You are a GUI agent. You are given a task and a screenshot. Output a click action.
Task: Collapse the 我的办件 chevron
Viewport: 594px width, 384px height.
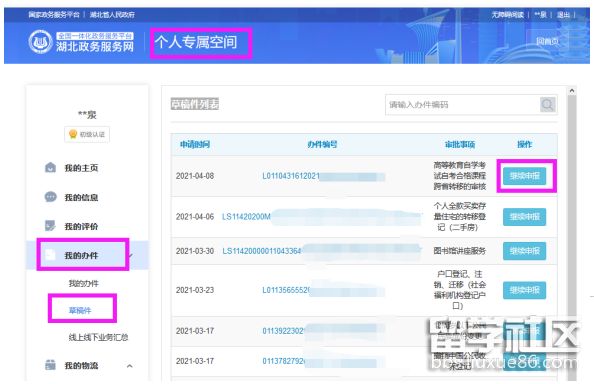pyautogui.click(x=131, y=255)
